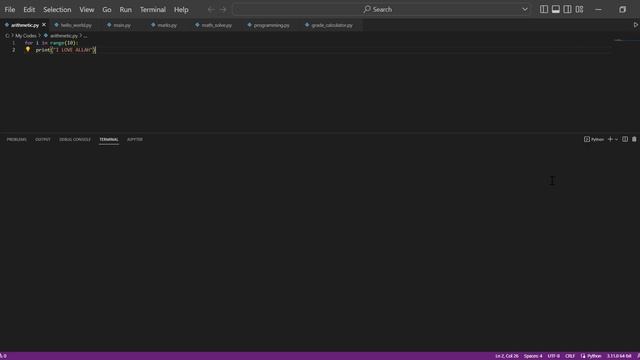Click My Codes in the breadcrumb
This screenshot has width=640, height=360.
26,36
